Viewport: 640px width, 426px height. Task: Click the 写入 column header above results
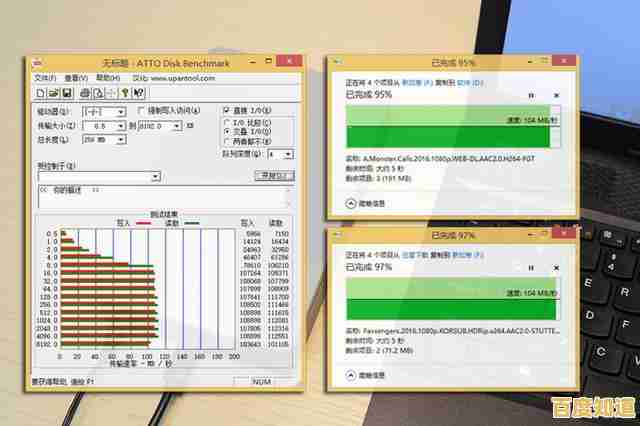[x=247, y=223]
